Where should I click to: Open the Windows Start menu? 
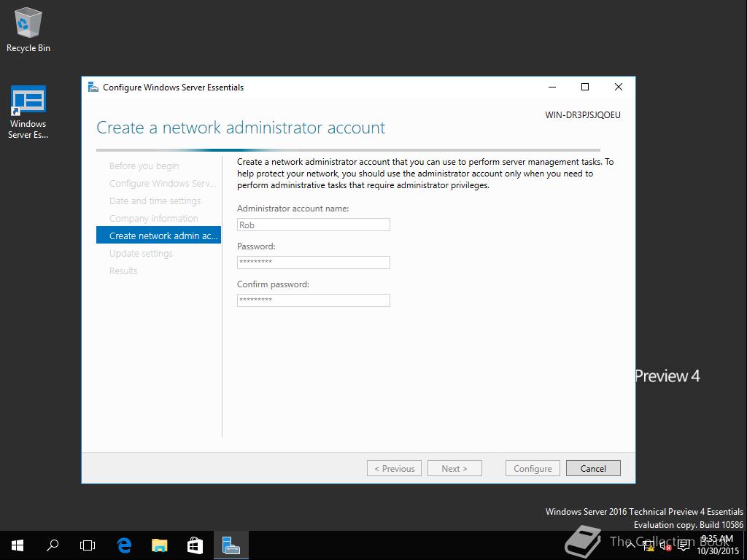coord(18,545)
